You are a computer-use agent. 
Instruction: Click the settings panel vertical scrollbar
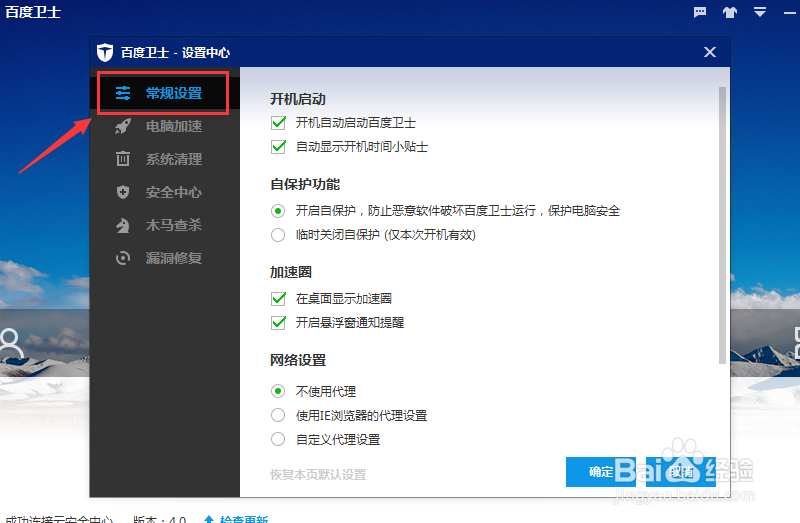point(722,225)
